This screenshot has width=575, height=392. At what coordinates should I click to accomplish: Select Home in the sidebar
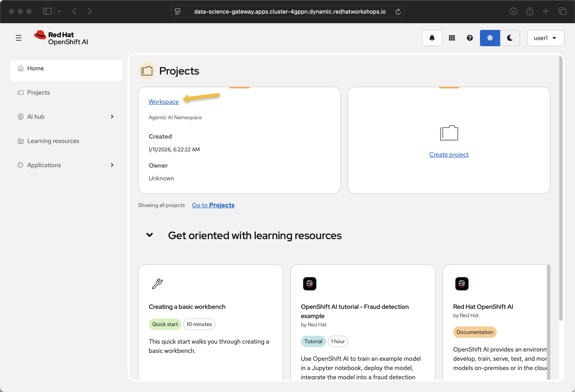[x=35, y=68]
